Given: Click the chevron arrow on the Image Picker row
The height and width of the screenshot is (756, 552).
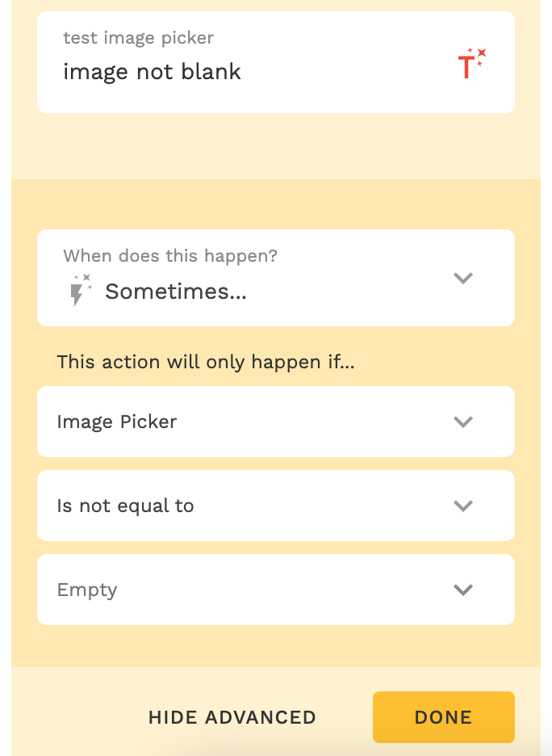Looking at the screenshot, I should point(462,422).
